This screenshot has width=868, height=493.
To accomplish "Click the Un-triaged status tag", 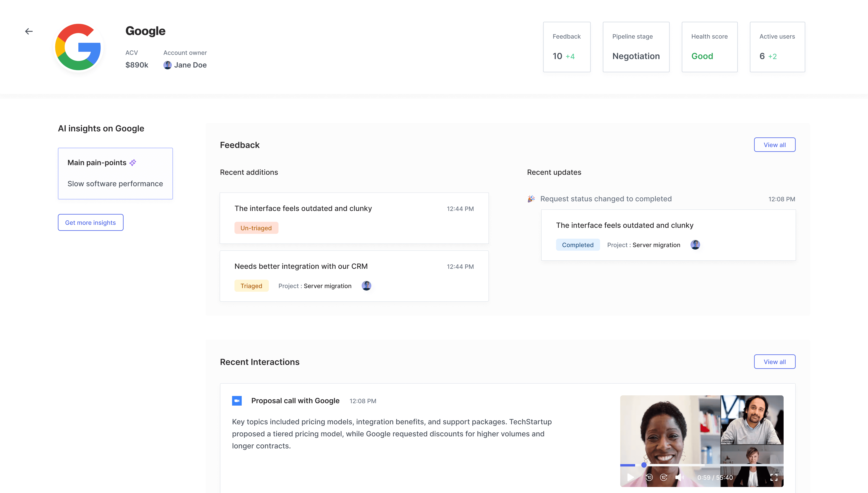I will pos(256,228).
